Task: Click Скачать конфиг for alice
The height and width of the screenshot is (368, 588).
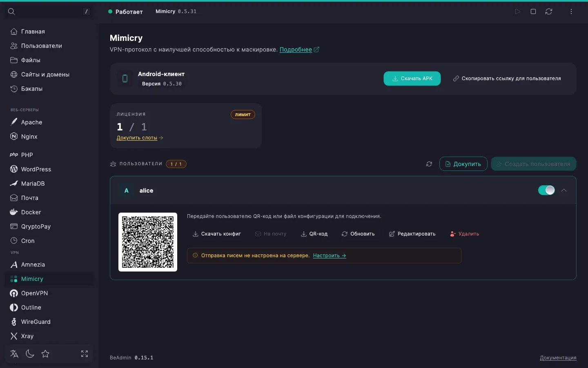Action: (x=217, y=234)
